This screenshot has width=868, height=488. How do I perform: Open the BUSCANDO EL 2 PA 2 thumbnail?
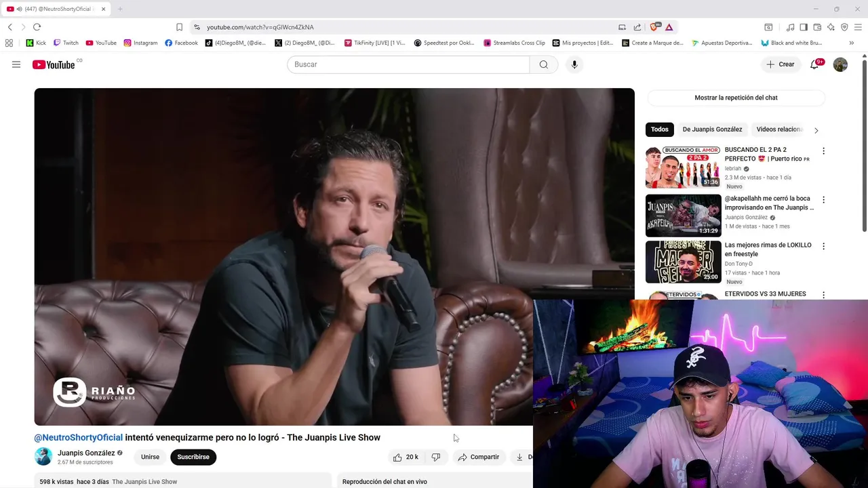point(683,167)
